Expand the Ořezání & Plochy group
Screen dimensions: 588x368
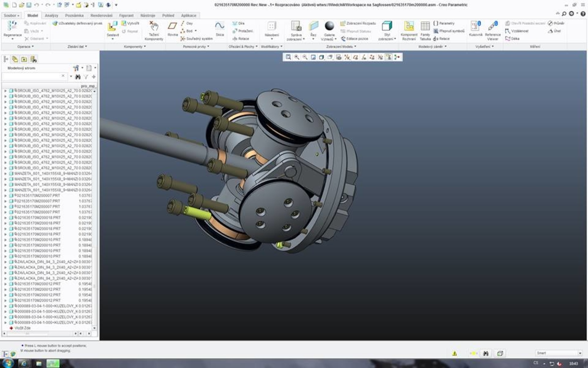[243, 47]
